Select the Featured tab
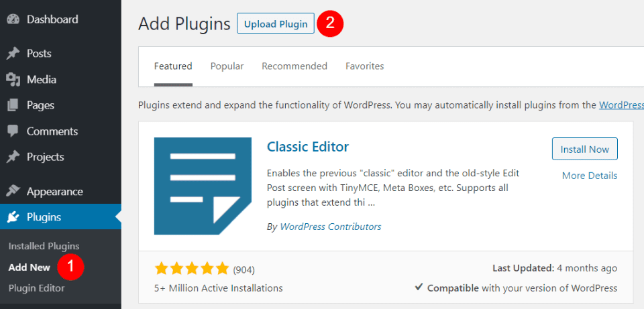 pos(173,66)
